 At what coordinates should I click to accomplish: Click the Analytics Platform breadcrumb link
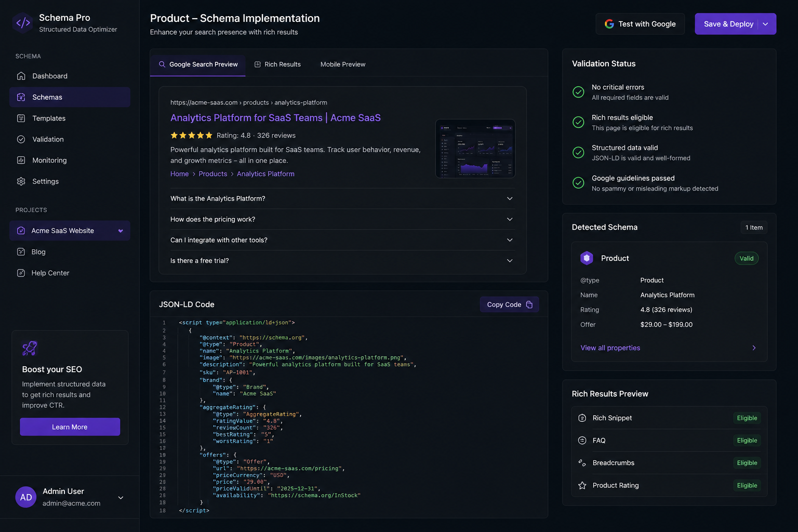265,174
